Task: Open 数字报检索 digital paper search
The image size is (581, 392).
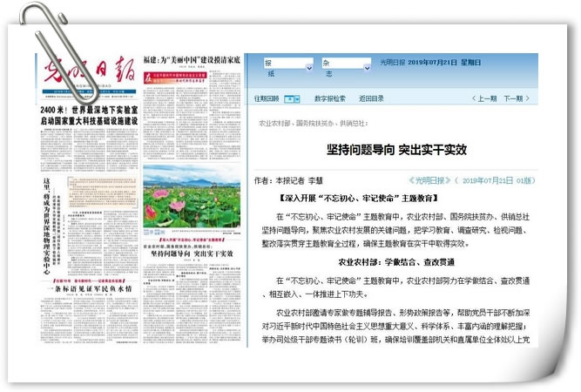Action: 330,99
